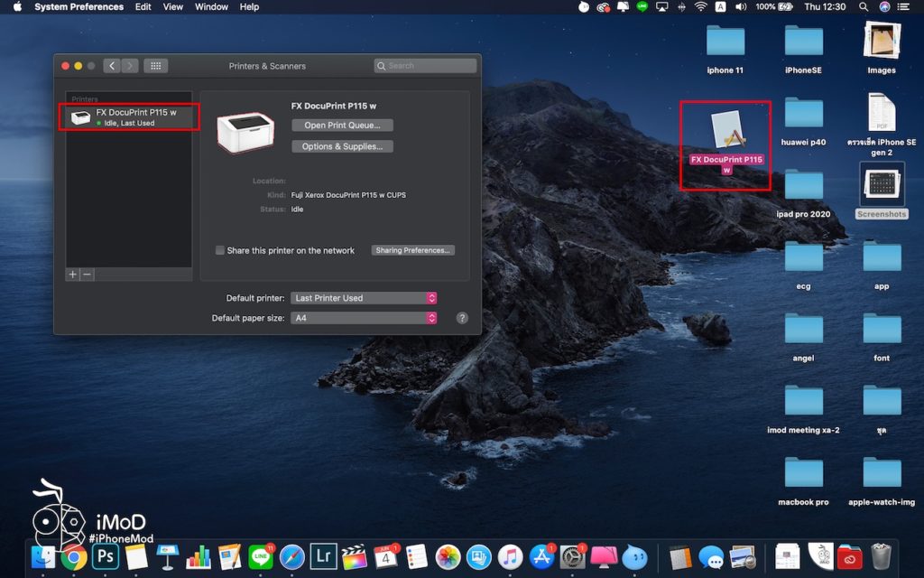Click the System Preferences search field
This screenshot has width=924, height=578.
(x=425, y=66)
